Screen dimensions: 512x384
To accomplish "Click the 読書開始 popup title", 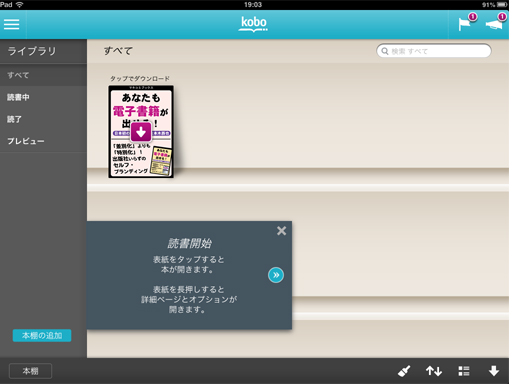I will (189, 243).
